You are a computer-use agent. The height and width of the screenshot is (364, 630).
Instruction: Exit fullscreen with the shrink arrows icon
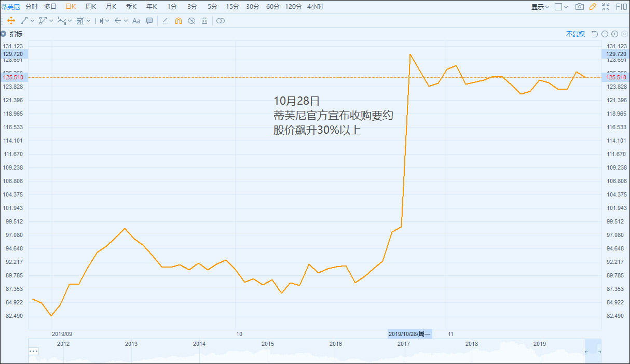pyautogui.click(x=606, y=7)
